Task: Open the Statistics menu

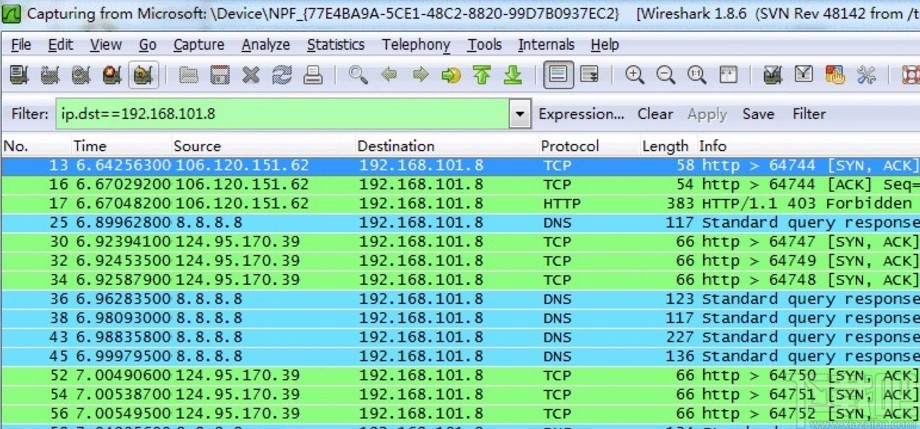Action: (336, 45)
